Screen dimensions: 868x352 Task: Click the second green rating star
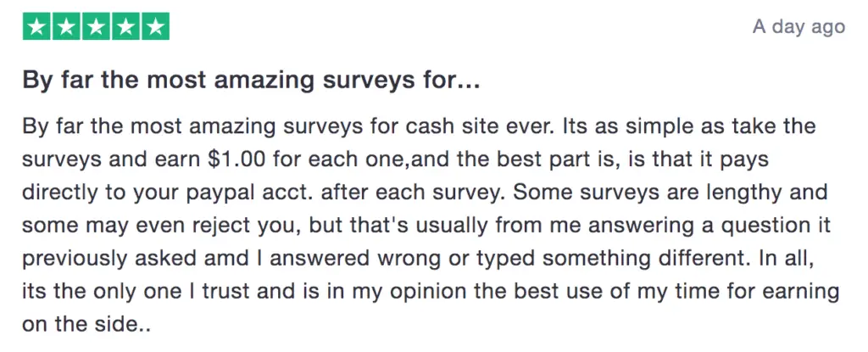[67, 26]
